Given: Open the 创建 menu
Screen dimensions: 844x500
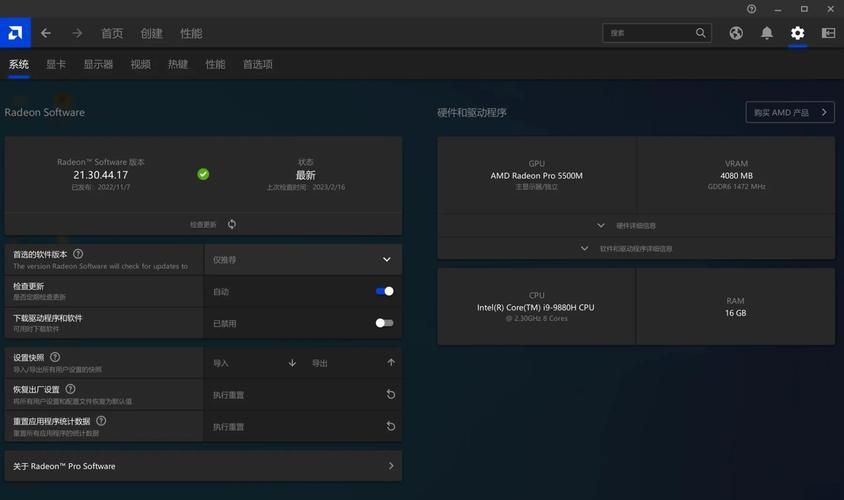Looking at the screenshot, I should click(x=151, y=33).
